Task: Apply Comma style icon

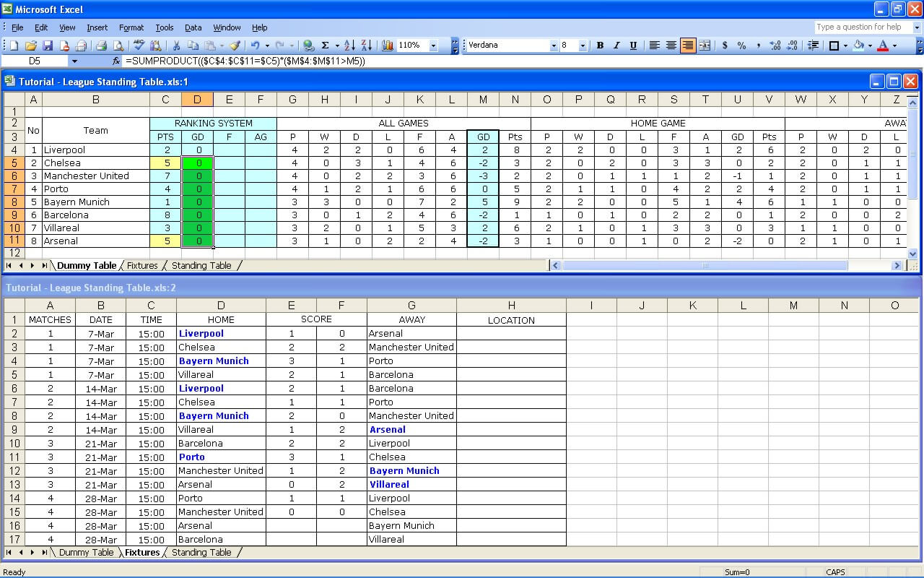Action: pyautogui.click(x=758, y=46)
